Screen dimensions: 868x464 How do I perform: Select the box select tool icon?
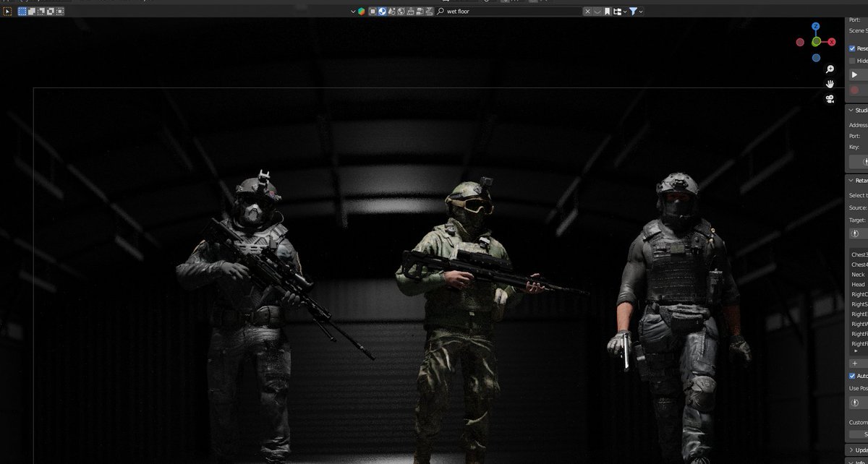coord(7,12)
